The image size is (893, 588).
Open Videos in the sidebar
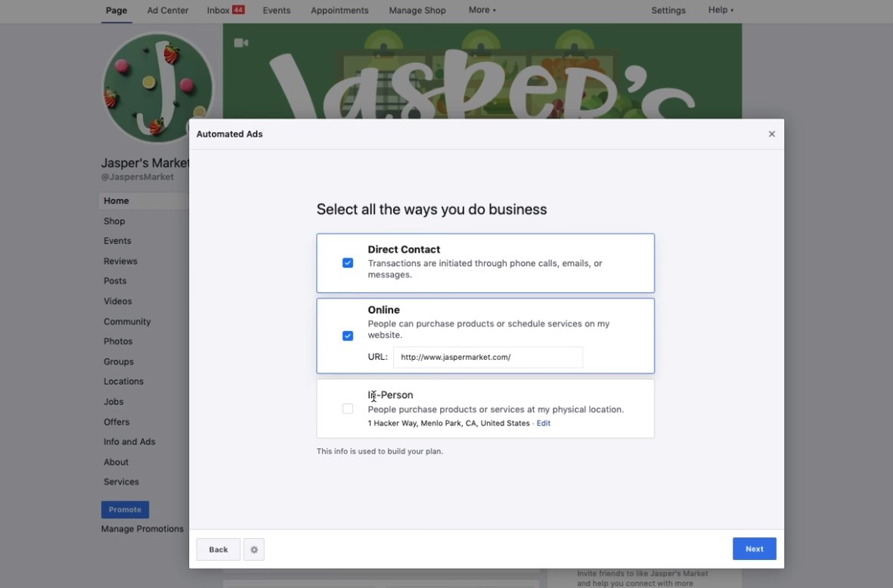(117, 301)
